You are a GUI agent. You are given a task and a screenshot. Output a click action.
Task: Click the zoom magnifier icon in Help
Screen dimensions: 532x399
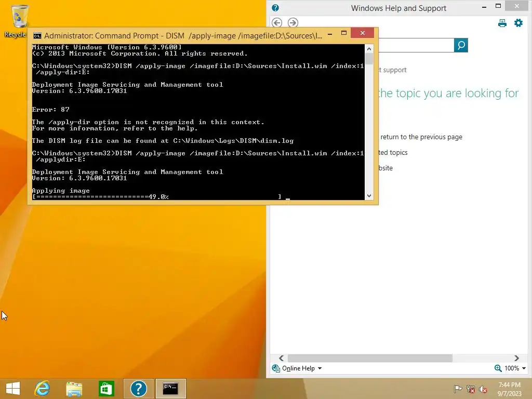pos(498,368)
